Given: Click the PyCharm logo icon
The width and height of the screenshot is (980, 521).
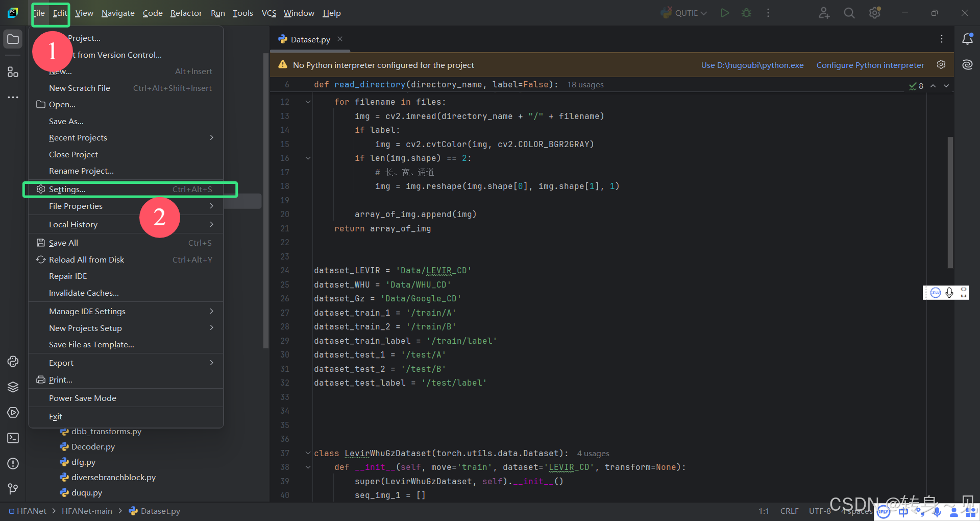Looking at the screenshot, I should pyautogui.click(x=13, y=13).
